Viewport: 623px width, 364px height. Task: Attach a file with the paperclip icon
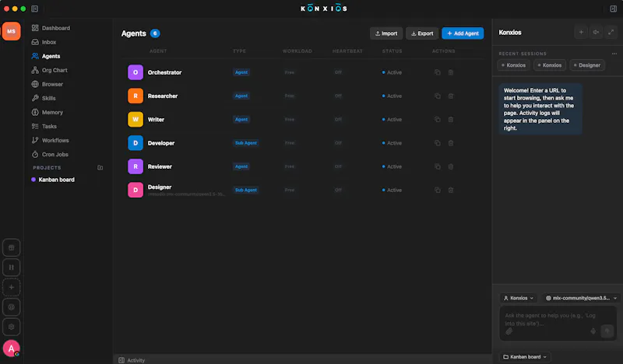click(509, 331)
